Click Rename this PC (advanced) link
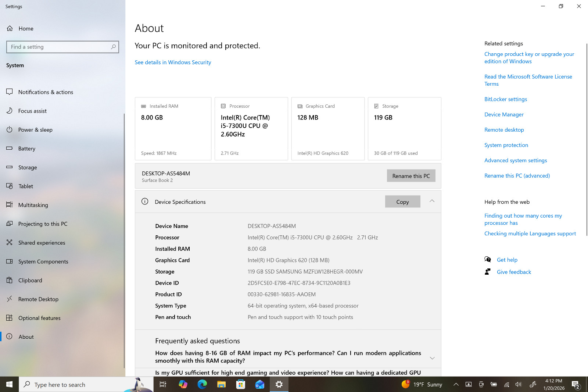Screen dimensions: 588x392 point(517,175)
